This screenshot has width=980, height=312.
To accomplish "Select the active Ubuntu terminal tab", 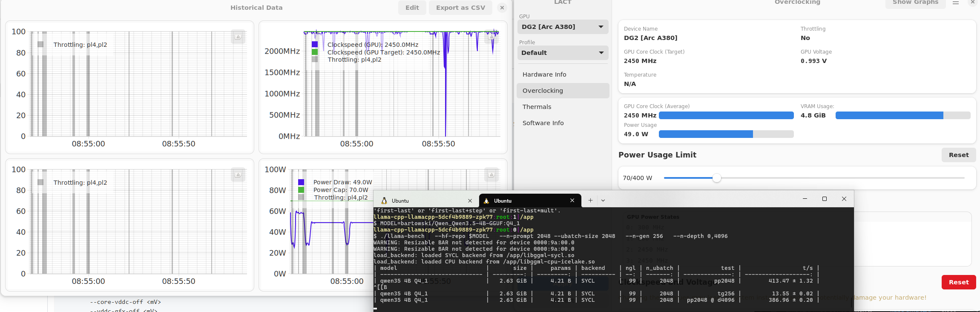I will [x=530, y=200].
